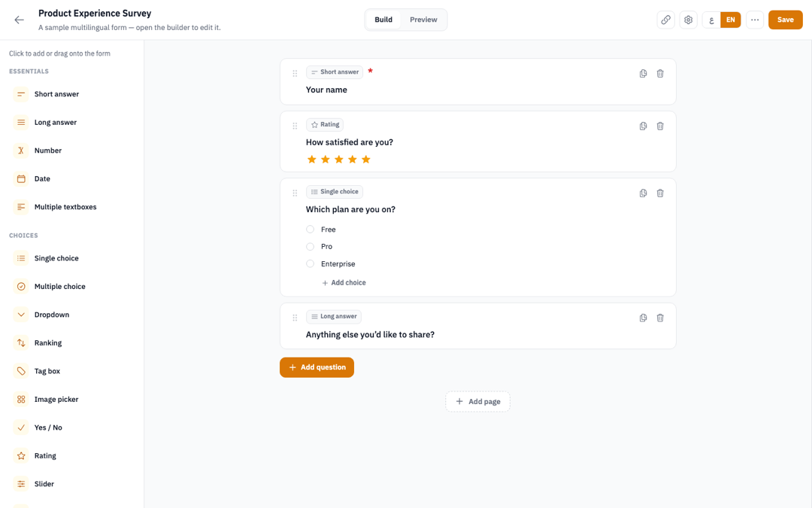Add an Image picker question
Viewport: 812px width, 508px height.
coord(71,399)
